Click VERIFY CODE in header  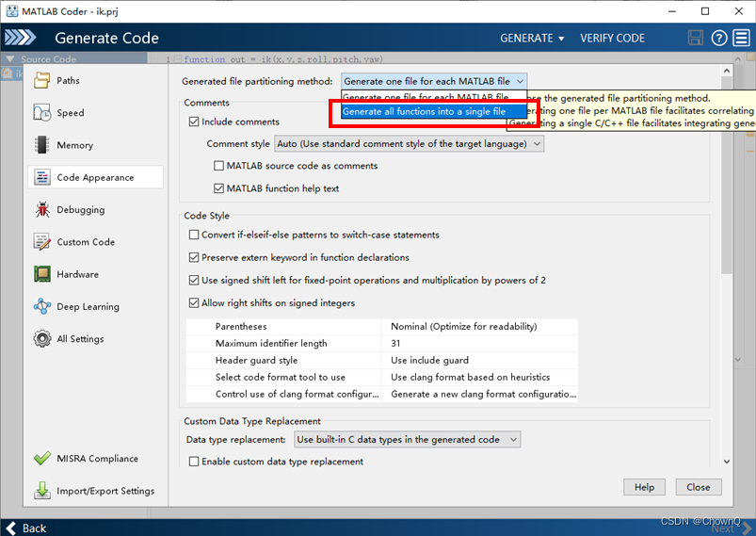[612, 38]
